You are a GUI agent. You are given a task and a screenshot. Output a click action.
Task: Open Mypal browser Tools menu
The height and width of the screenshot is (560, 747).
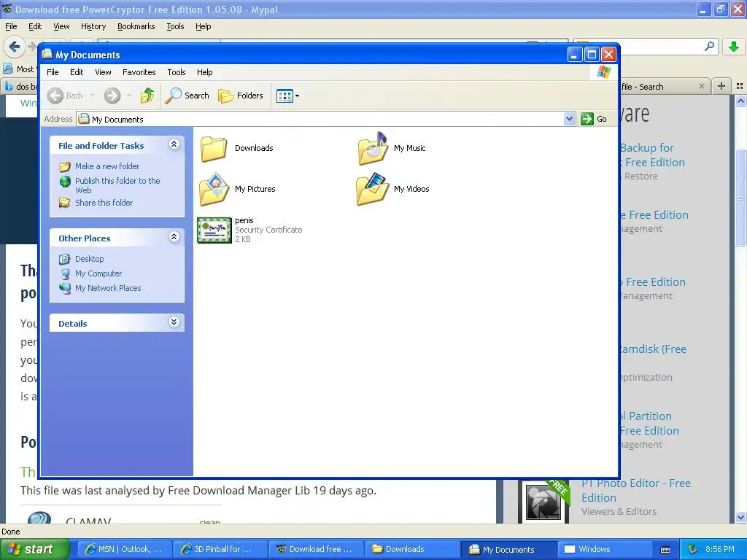175,27
